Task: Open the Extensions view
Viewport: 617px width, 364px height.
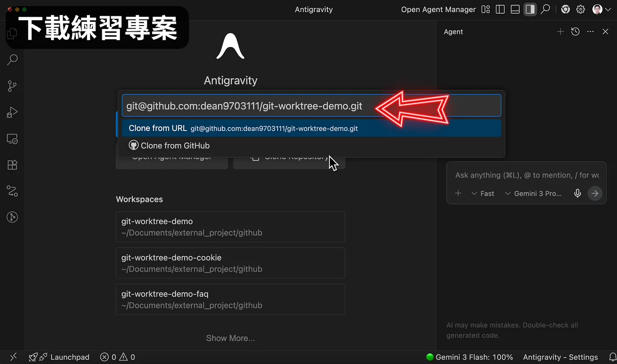Action: point(12,165)
